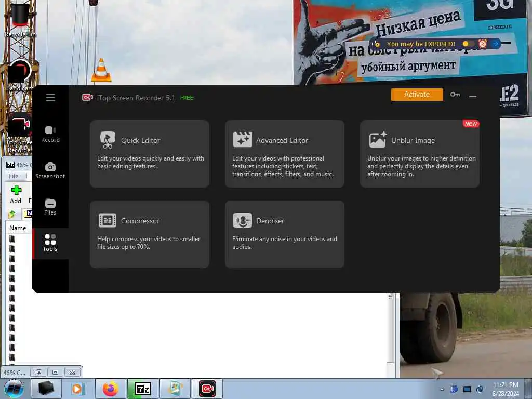Click the 7-Zip Add button

point(16,194)
